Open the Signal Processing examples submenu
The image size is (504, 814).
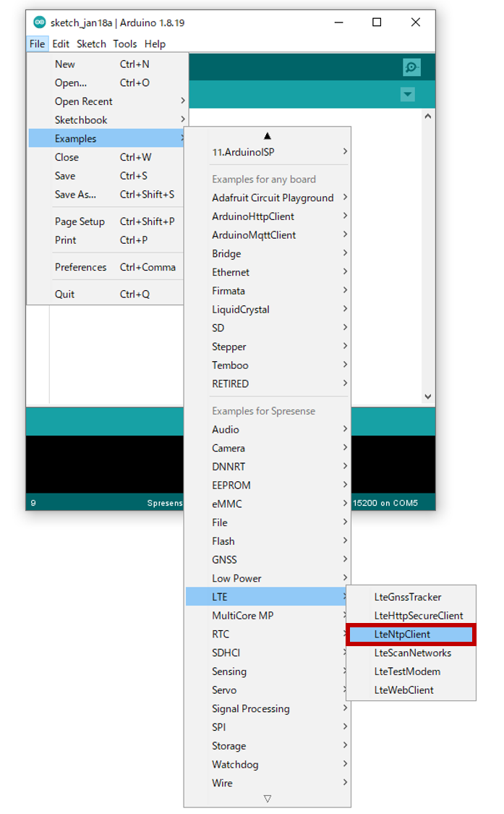[268, 709]
